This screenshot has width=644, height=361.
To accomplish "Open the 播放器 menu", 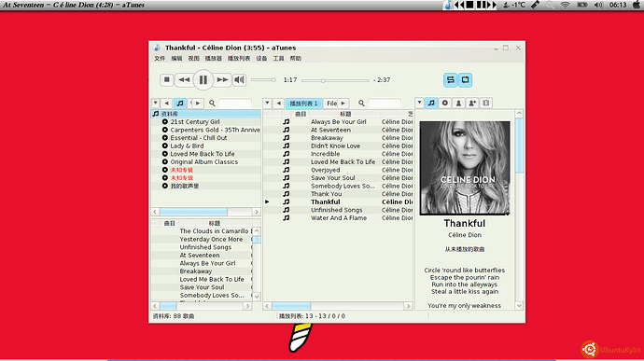I will click(x=213, y=59).
